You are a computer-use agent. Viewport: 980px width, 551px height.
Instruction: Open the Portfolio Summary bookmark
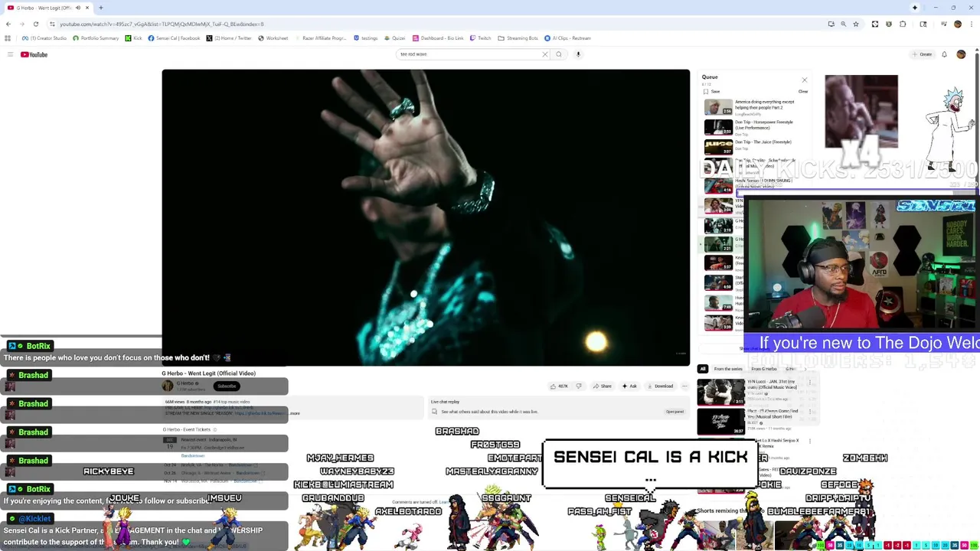96,38
